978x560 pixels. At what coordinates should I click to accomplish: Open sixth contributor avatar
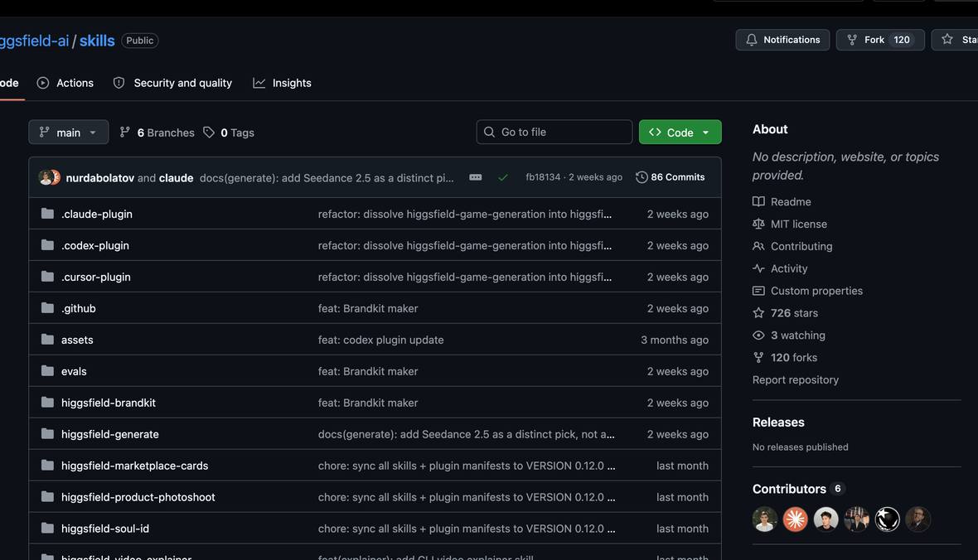(917, 519)
